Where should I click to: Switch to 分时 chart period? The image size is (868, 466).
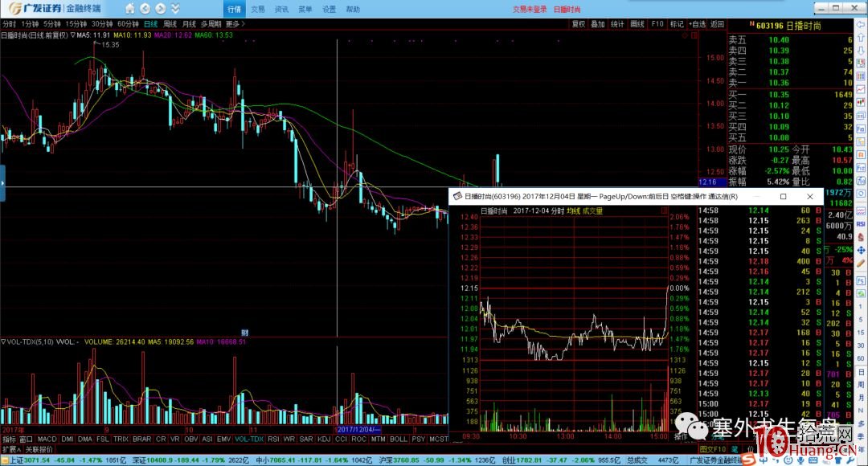pos(10,24)
